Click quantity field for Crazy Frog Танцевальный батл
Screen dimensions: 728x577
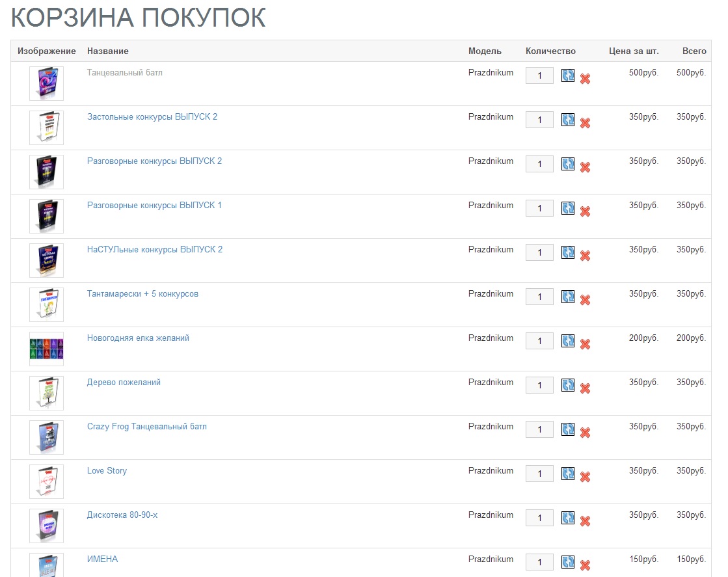pos(539,429)
